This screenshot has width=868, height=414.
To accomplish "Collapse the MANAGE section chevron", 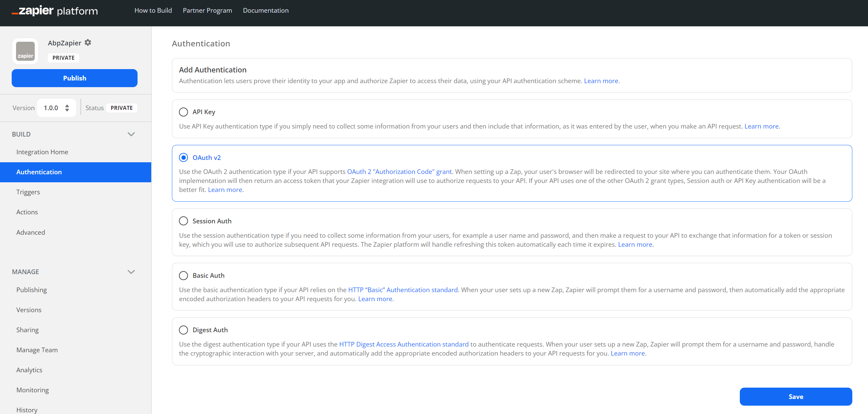I will coord(131,272).
